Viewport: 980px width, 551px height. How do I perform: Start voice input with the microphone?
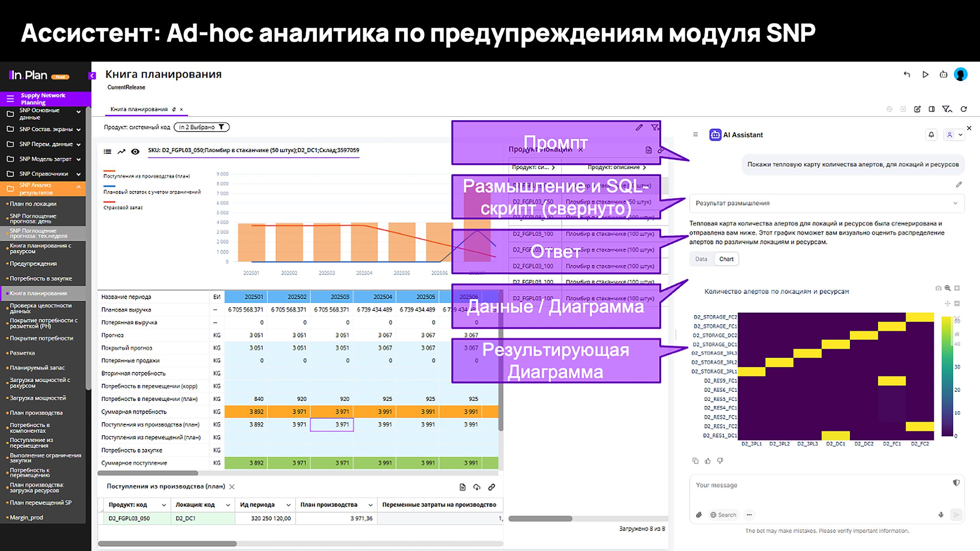[x=941, y=515]
